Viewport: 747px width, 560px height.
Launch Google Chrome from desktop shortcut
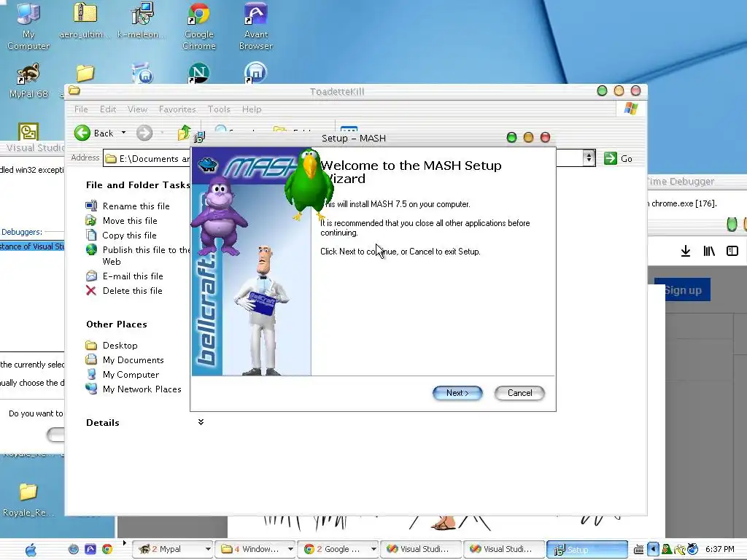198,26
